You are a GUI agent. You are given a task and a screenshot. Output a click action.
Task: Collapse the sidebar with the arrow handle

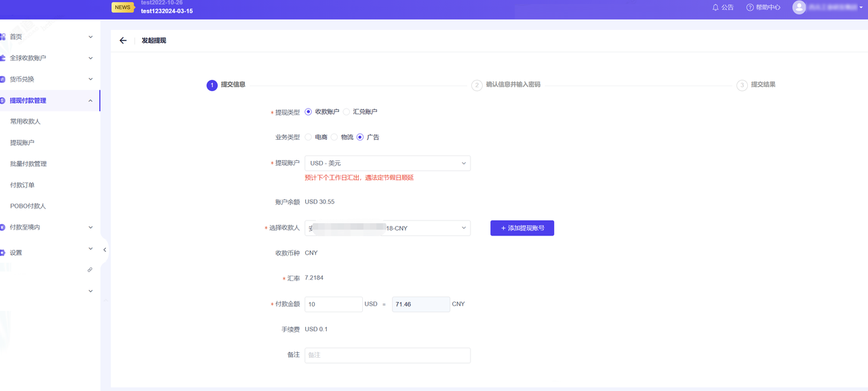tap(104, 250)
